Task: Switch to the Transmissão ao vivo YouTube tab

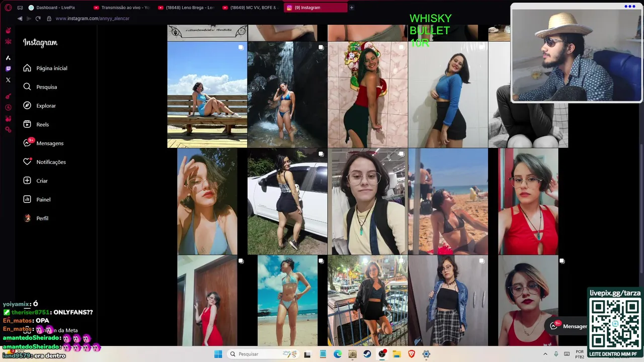Action: tap(122, 8)
